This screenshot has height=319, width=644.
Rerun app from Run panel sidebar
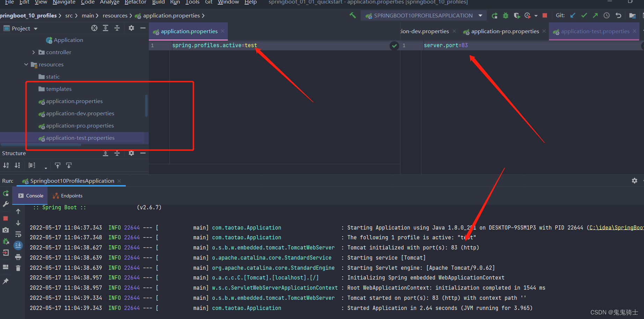tap(6, 193)
